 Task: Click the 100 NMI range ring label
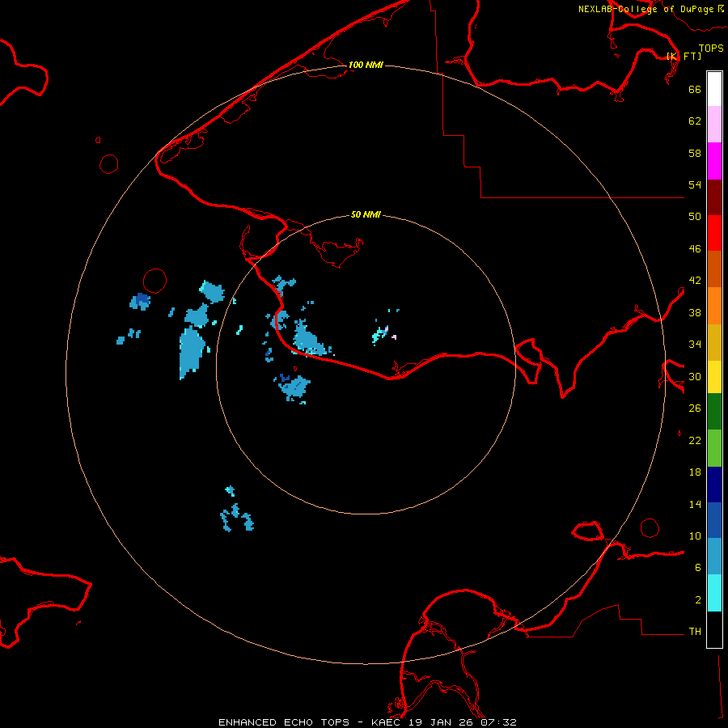pos(366,65)
